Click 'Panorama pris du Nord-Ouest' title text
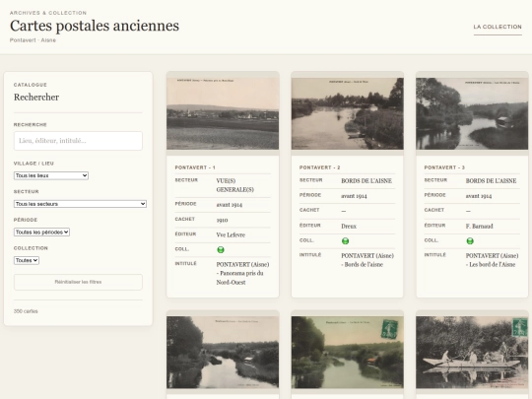The width and height of the screenshot is (532, 399). tap(239, 278)
